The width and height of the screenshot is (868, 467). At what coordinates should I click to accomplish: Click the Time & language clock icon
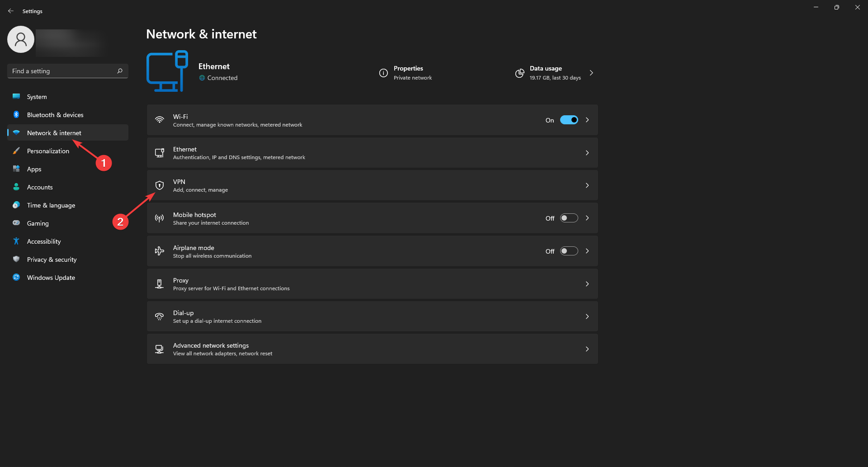(16, 205)
